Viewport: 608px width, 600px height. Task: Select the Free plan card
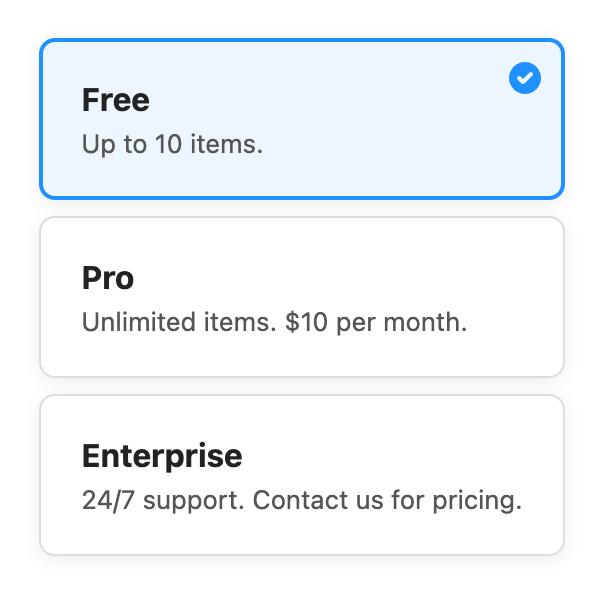coord(302,120)
